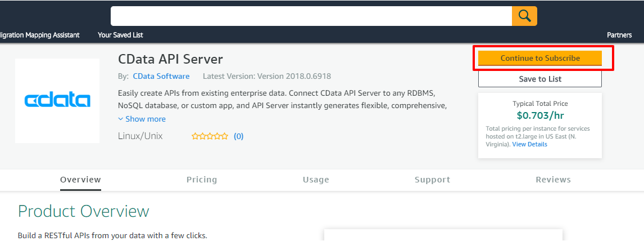Click the Save to List button

(x=539, y=79)
